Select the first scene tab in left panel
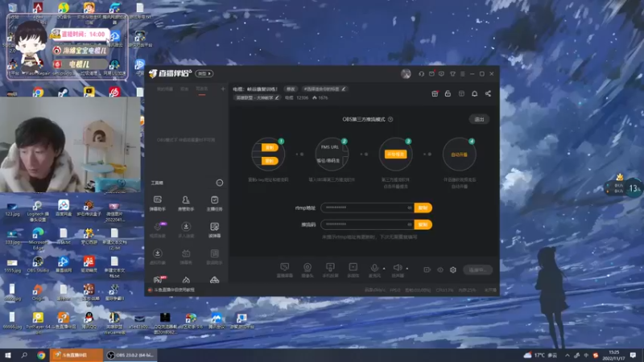Image resolution: width=644 pixels, height=362 pixels. click(165, 88)
